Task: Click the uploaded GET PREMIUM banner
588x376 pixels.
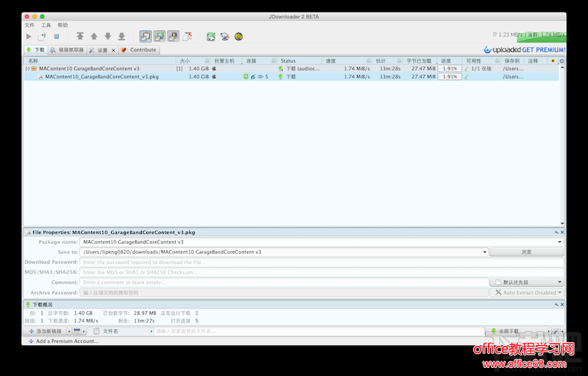Action: point(524,50)
